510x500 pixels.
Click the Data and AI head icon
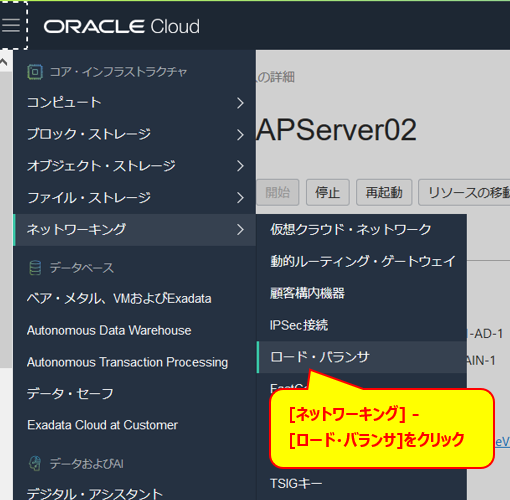click(x=35, y=464)
